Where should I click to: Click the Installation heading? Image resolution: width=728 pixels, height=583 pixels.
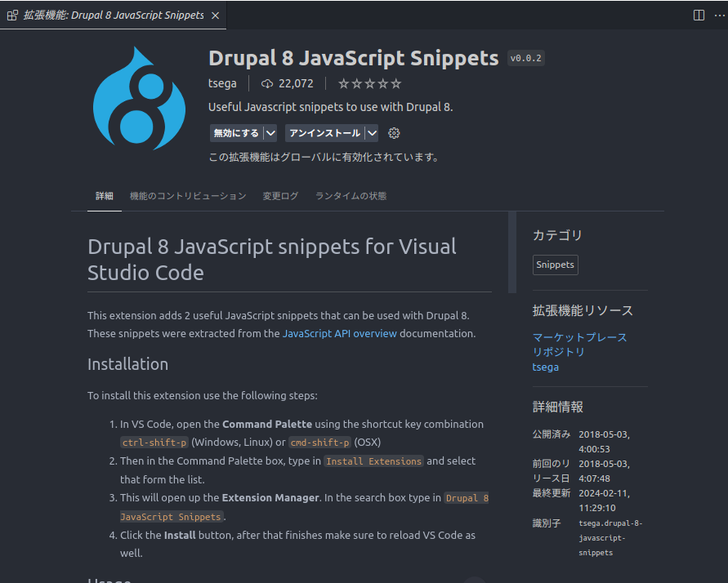coord(127,364)
